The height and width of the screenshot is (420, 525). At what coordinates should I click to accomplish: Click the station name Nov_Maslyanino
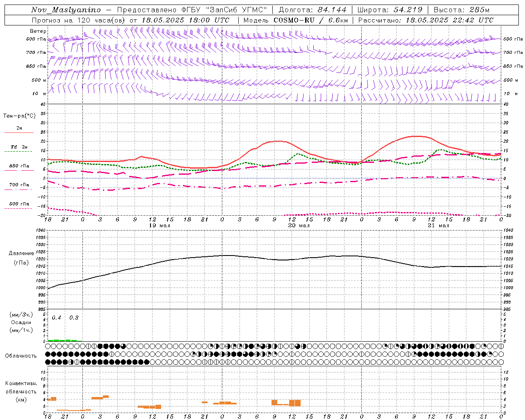click(x=66, y=10)
